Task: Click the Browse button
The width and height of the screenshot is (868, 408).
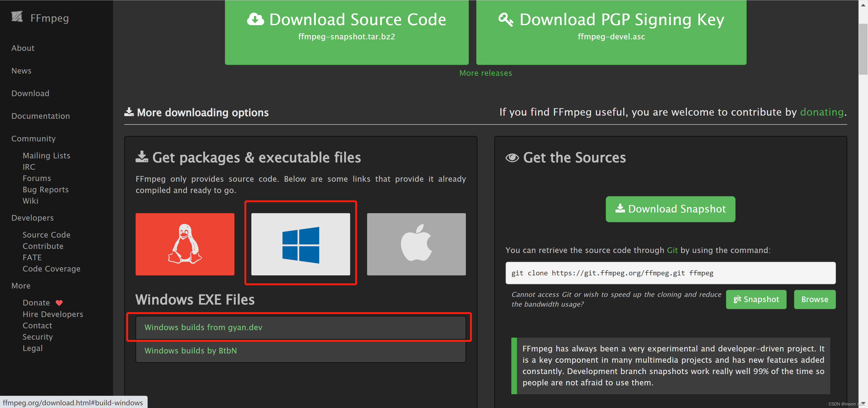Action: (x=815, y=299)
